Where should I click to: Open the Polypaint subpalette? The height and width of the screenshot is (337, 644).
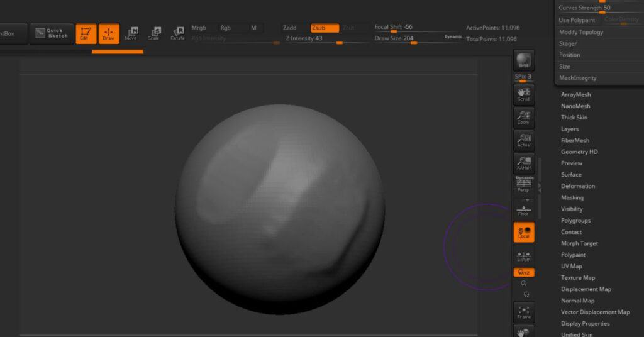[x=573, y=255]
